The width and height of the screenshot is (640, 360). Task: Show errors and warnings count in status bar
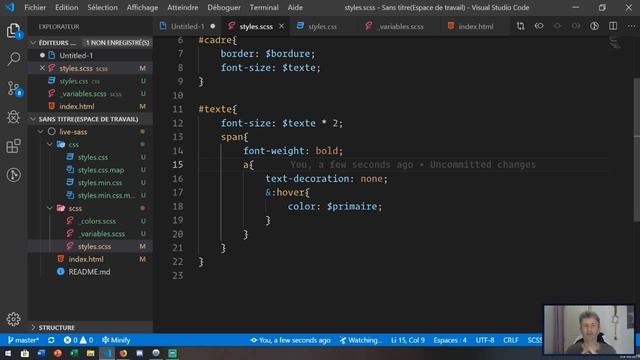click(x=78, y=340)
